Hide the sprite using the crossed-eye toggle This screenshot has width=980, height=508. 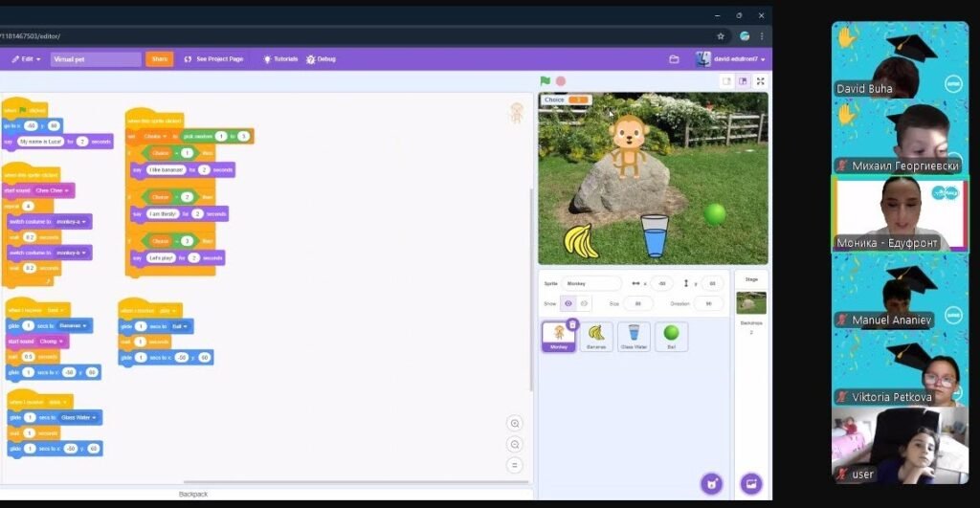coord(584,303)
